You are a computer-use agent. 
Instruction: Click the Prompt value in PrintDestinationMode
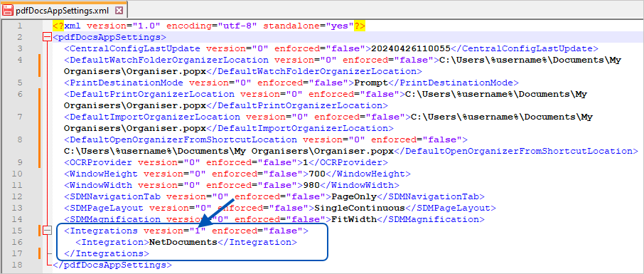(x=371, y=83)
